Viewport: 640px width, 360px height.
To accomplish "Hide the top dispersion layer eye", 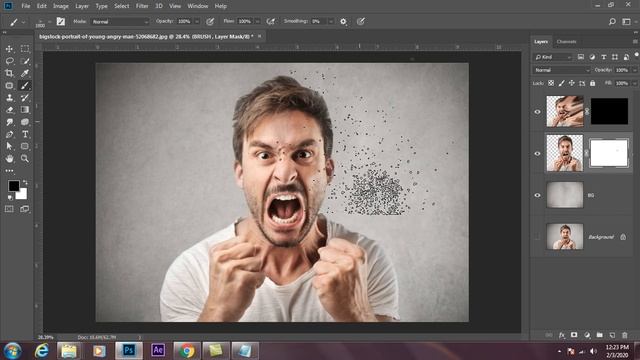I will 538,112.
